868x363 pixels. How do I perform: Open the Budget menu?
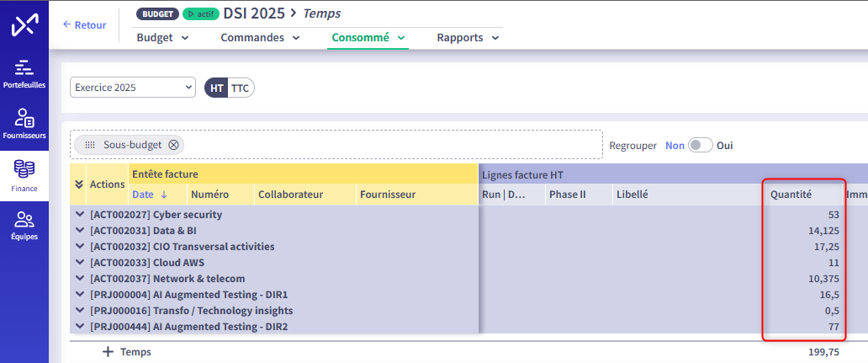click(x=162, y=38)
